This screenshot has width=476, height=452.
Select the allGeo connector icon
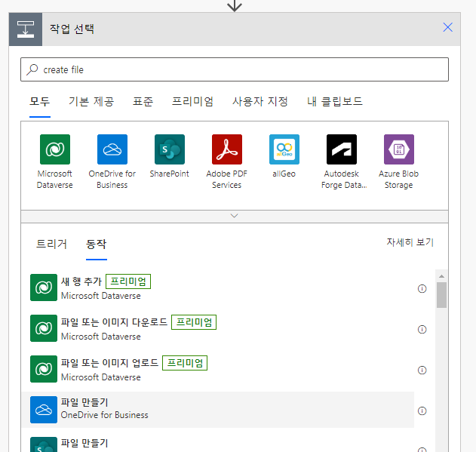click(284, 149)
